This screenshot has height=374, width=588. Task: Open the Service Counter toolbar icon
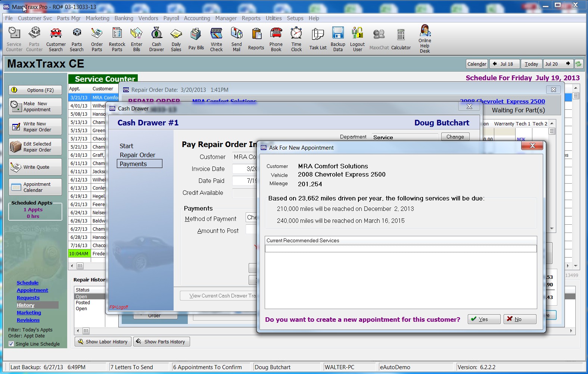tap(14, 39)
